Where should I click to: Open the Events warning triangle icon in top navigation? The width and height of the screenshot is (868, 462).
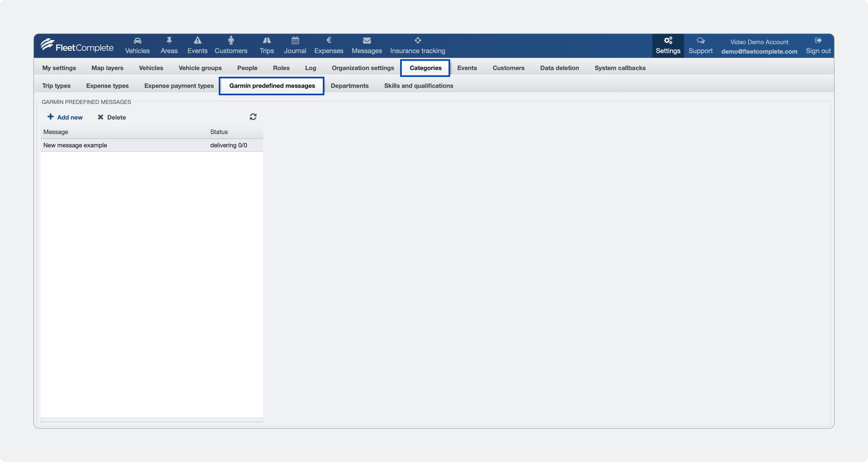[198, 40]
